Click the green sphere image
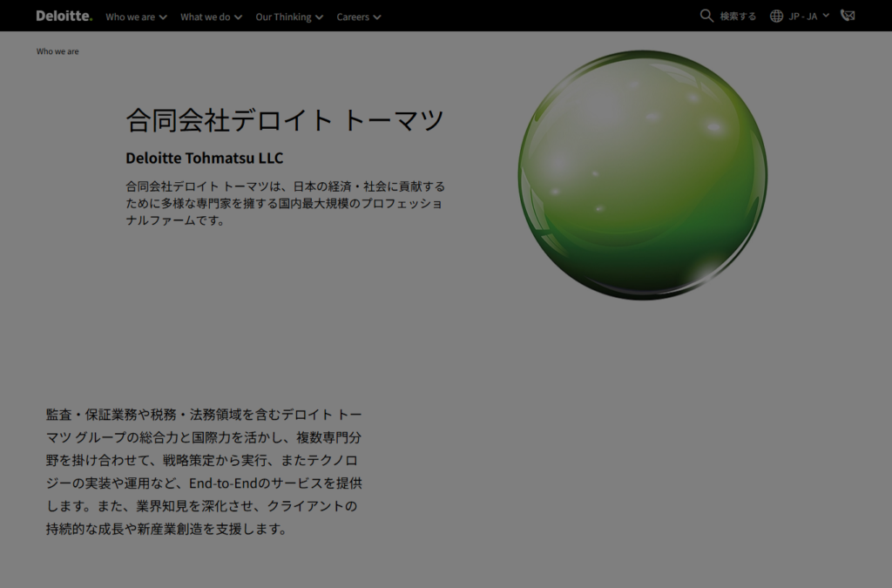This screenshot has height=588, width=892. tap(643, 175)
